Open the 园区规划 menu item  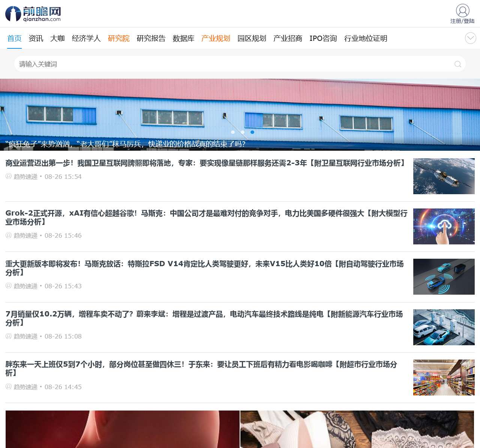[x=252, y=38]
